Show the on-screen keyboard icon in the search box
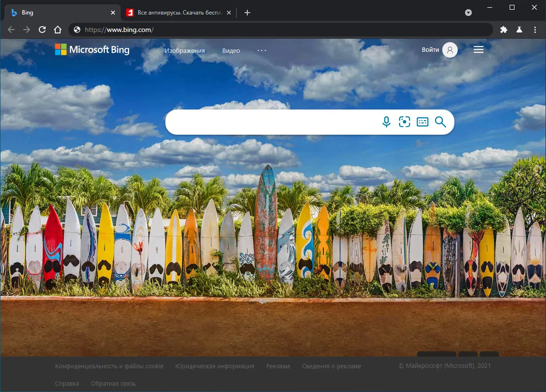 [x=422, y=122]
